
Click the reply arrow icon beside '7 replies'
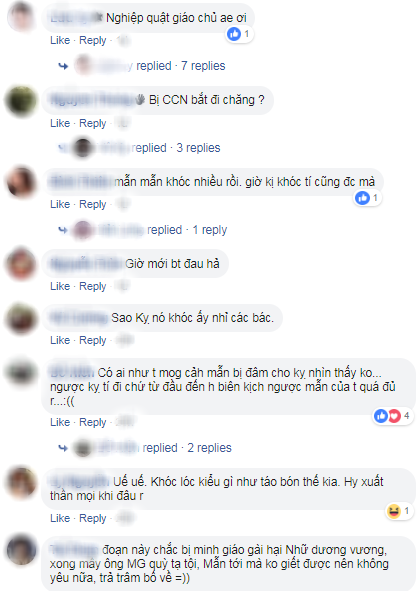tap(63, 66)
